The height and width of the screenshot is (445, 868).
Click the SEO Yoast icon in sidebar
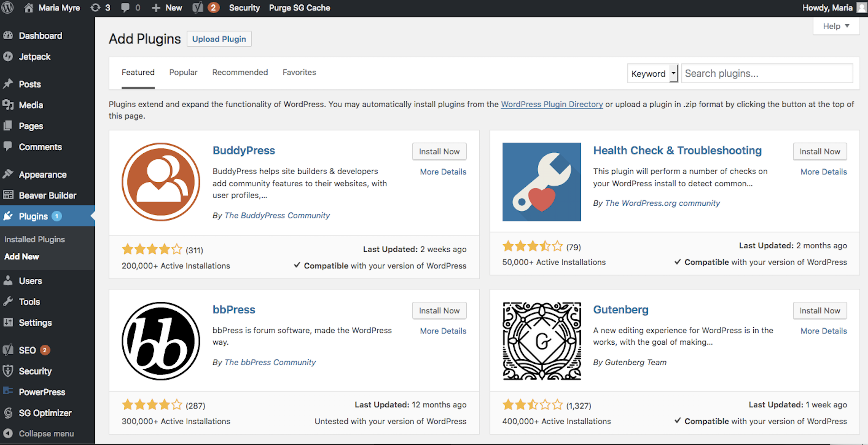pyautogui.click(x=8, y=350)
